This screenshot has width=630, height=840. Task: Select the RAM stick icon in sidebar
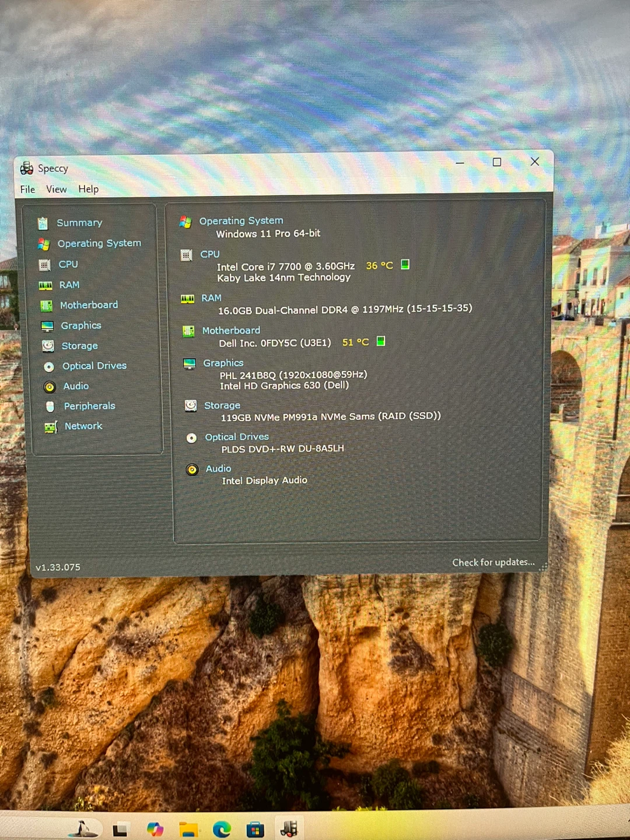45,285
